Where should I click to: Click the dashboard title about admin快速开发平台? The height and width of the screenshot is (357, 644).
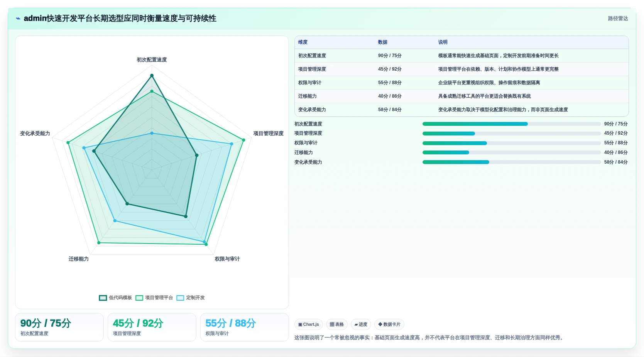click(120, 19)
